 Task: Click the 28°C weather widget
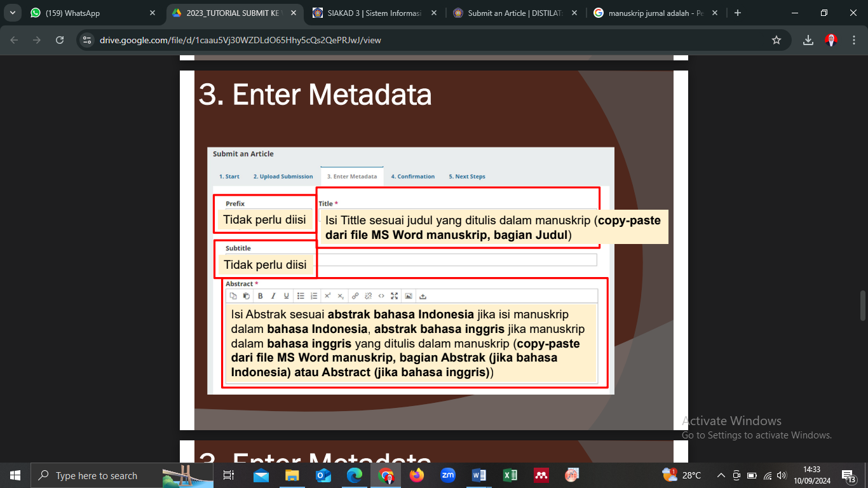682,475
